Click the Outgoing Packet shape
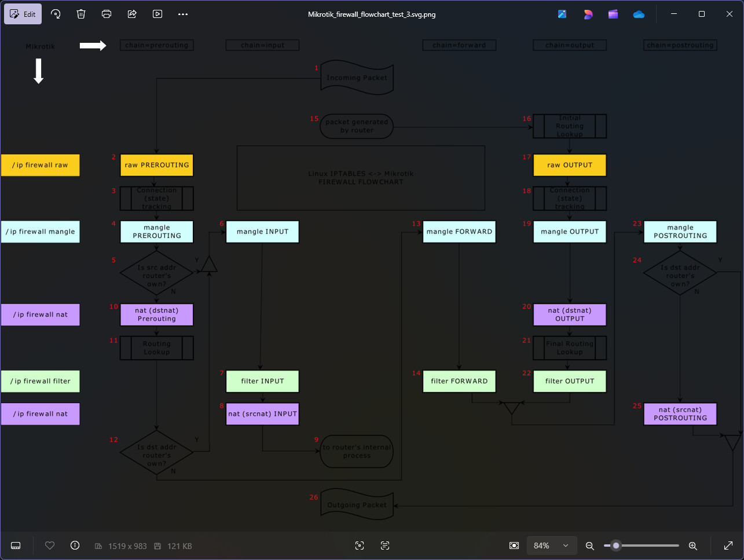 [357, 505]
